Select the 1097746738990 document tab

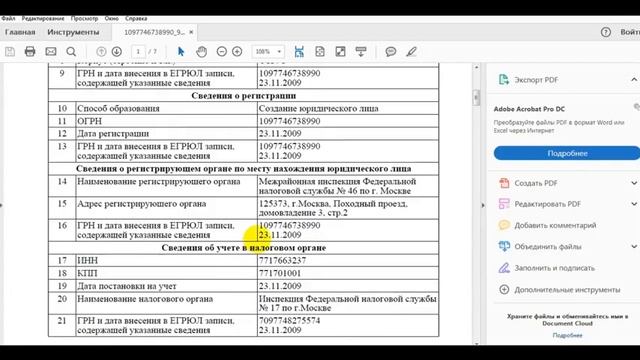(154, 32)
